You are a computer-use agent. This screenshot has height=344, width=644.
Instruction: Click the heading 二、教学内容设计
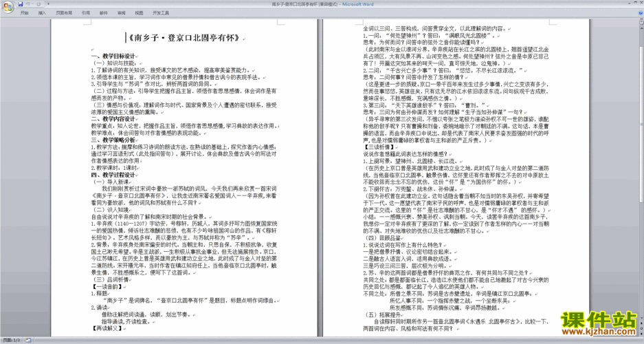tap(113, 119)
